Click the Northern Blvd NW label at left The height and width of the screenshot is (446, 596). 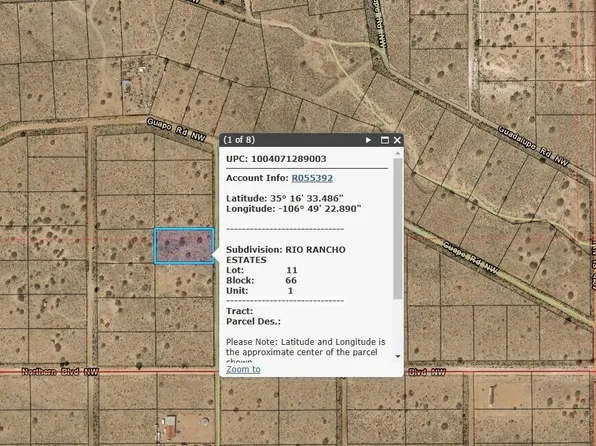coord(60,371)
